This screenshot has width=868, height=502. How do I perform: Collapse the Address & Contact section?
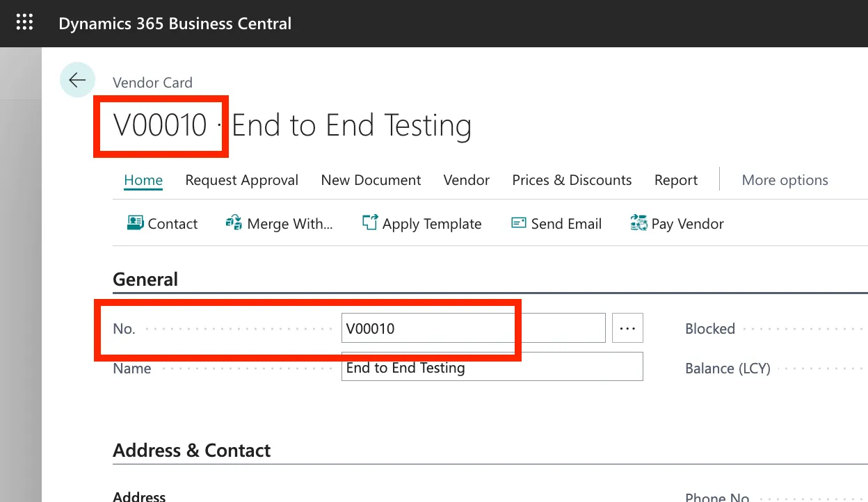tap(192, 451)
